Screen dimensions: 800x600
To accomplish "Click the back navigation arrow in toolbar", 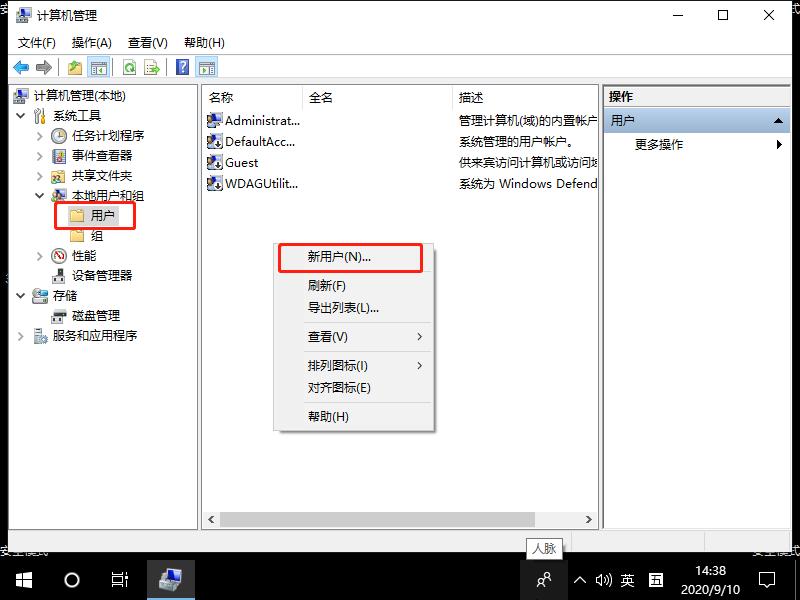I will coord(21,67).
